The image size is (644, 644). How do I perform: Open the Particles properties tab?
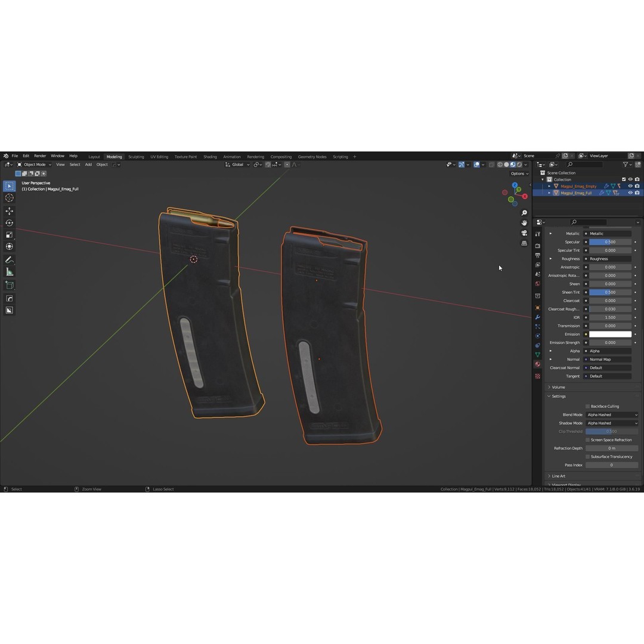[538, 327]
